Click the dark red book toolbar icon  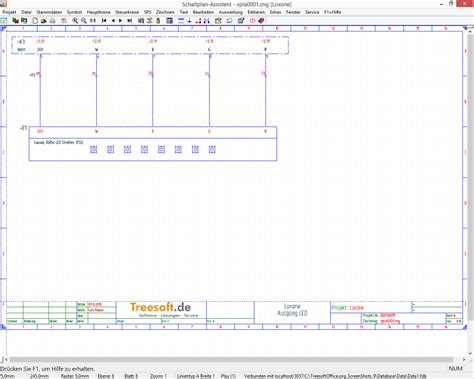point(261,21)
